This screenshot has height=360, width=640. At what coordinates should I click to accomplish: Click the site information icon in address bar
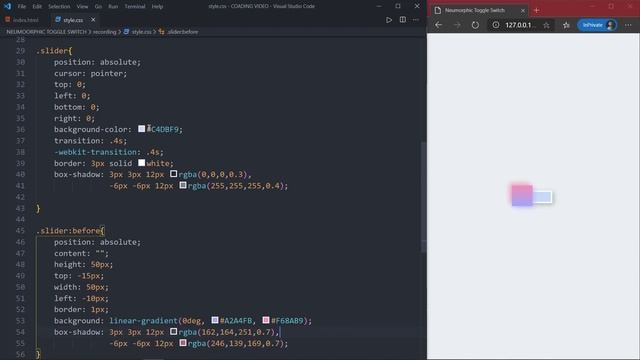point(496,25)
